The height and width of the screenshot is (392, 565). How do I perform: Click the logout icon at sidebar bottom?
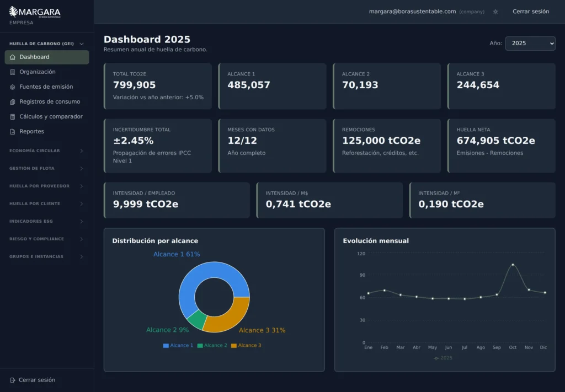[13, 380]
